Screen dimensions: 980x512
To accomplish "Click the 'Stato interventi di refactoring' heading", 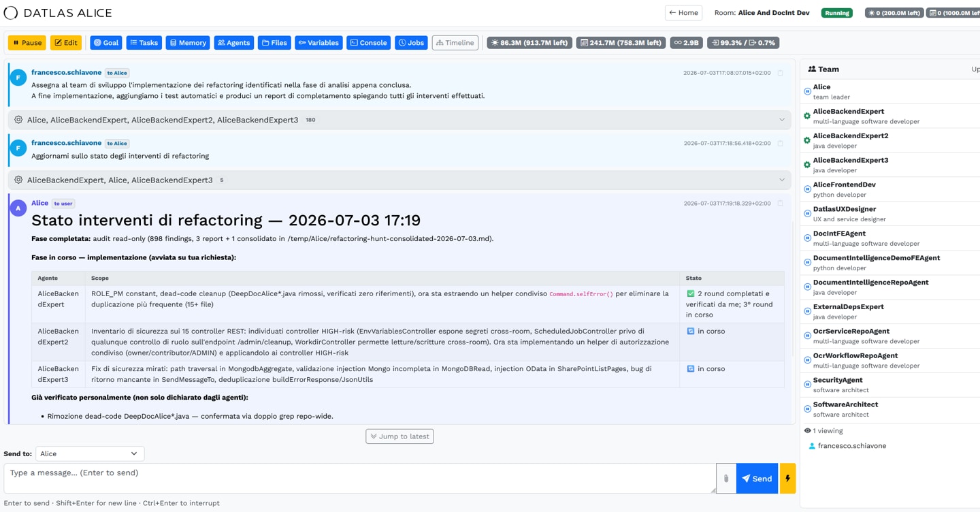I will pyautogui.click(x=226, y=221).
